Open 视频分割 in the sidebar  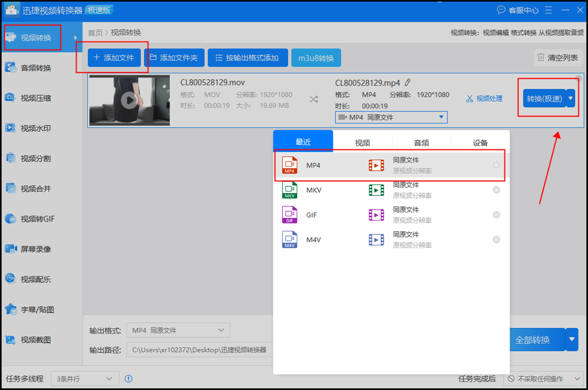pyautogui.click(x=41, y=159)
